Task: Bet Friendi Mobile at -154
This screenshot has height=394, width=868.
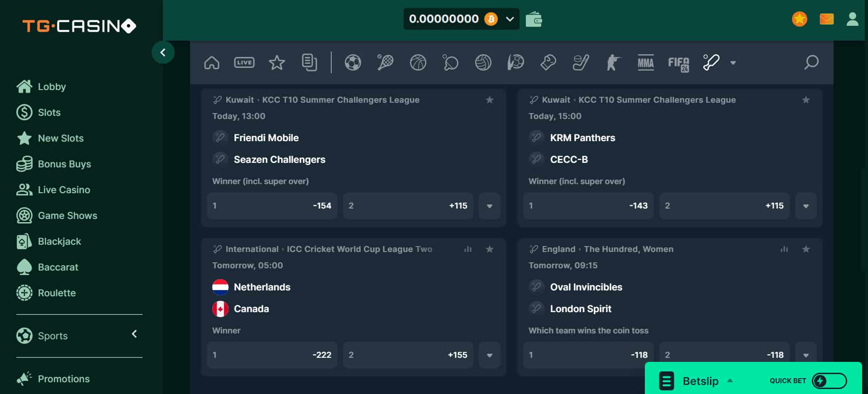Action: (x=272, y=206)
